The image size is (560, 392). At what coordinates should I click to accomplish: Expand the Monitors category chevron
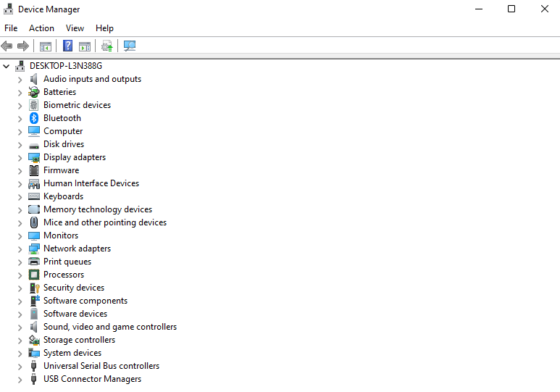pos(20,236)
